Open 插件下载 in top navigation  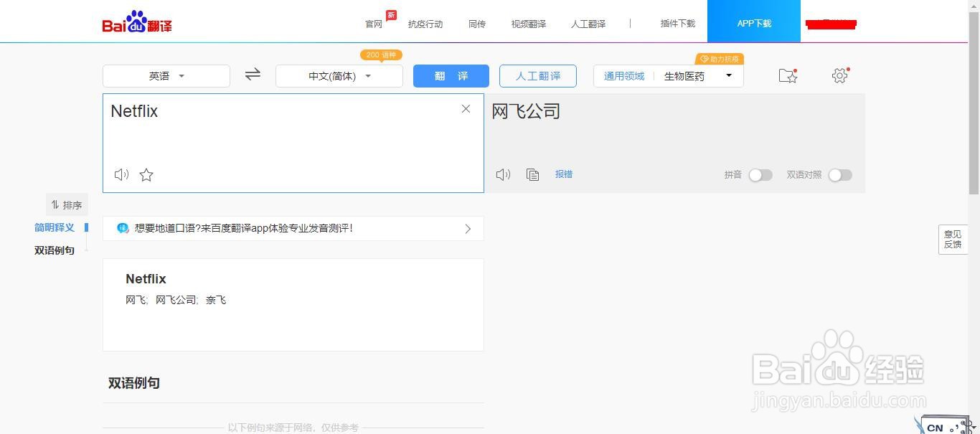(x=678, y=24)
